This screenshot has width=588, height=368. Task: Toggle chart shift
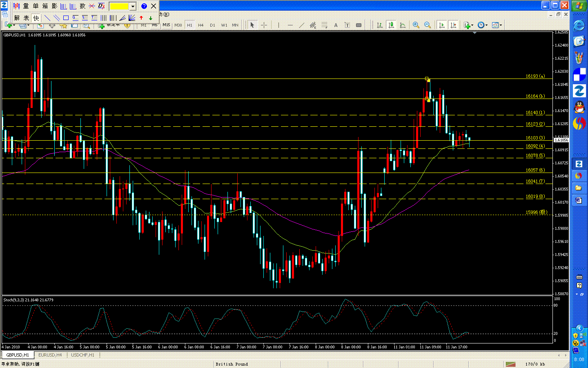453,25
